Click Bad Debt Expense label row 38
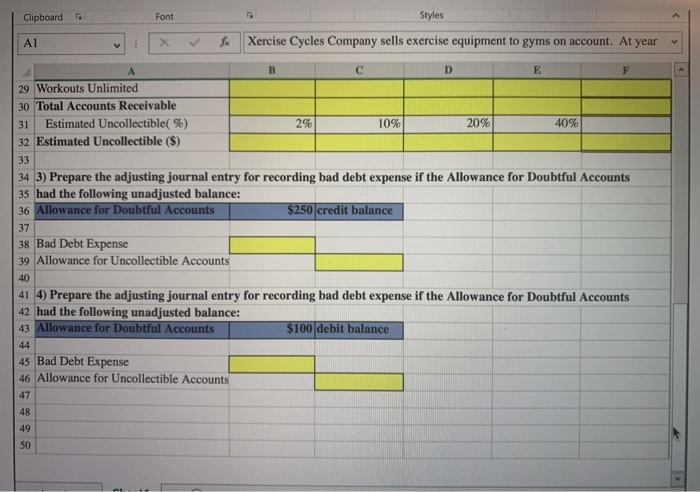Image resolution: width=700 pixels, height=492 pixels. (x=82, y=244)
